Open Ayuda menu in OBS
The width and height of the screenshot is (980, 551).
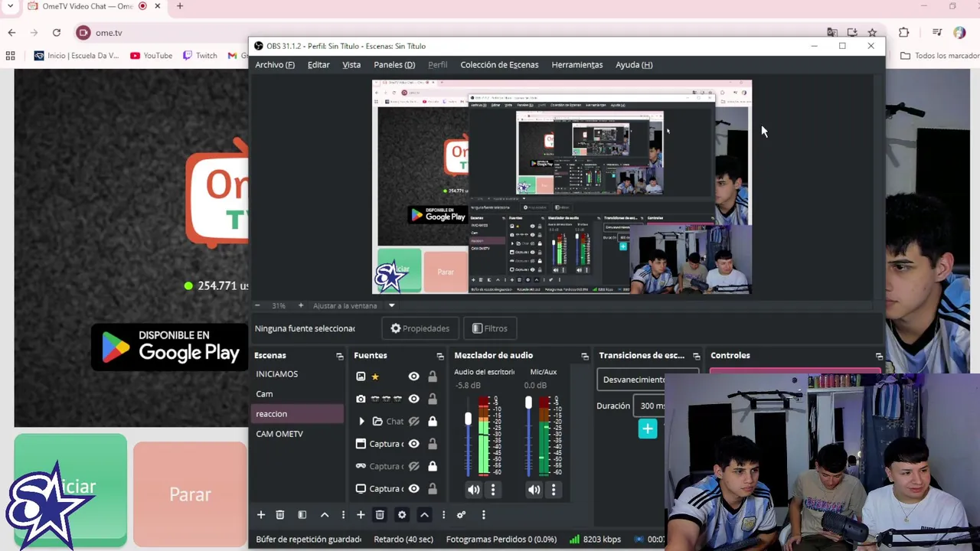[x=634, y=65]
